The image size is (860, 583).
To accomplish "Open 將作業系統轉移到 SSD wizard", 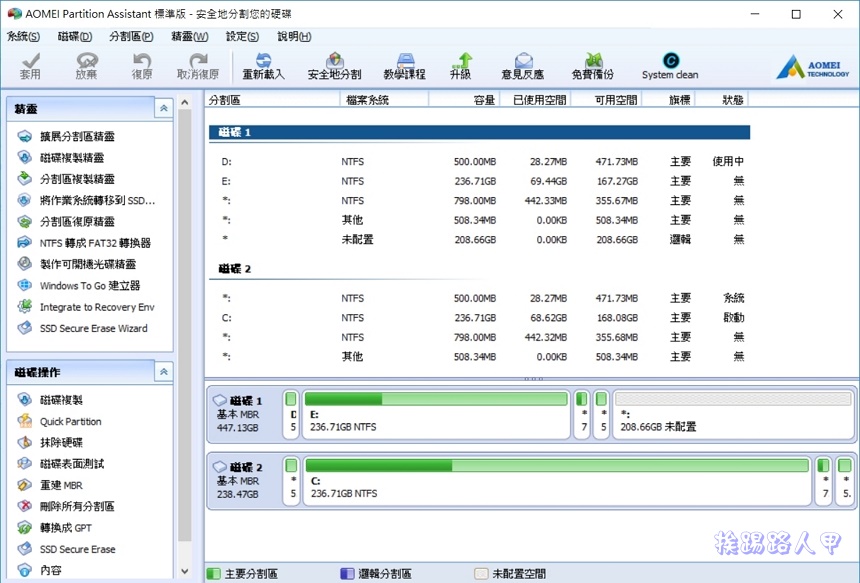I will (86, 200).
